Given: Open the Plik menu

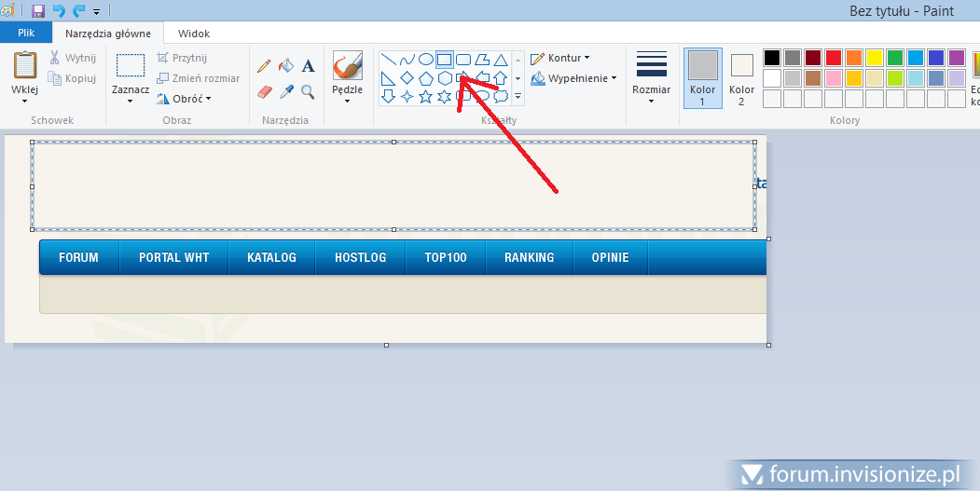Looking at the screenshot, I should (x=26, y=33).
